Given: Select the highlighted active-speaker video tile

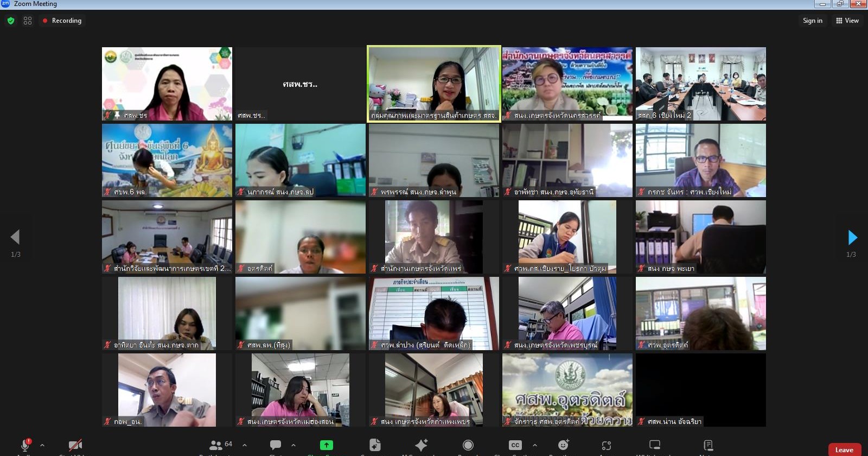Looking at the screenshot, I should click(x=434, y=84).
